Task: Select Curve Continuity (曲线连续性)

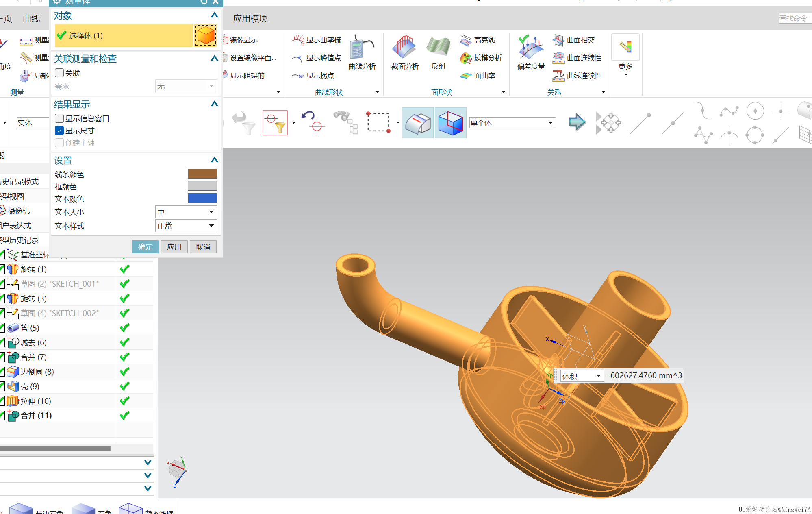Action: point(577,76)
